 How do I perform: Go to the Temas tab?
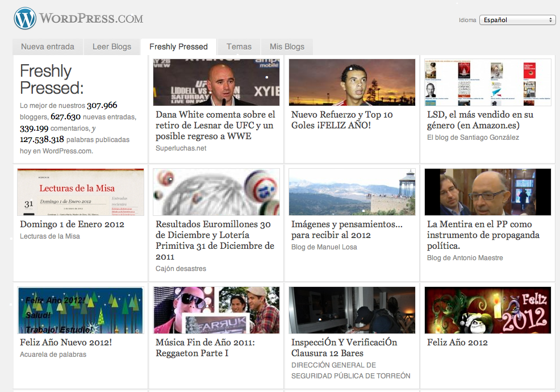(x=239, y=47)
